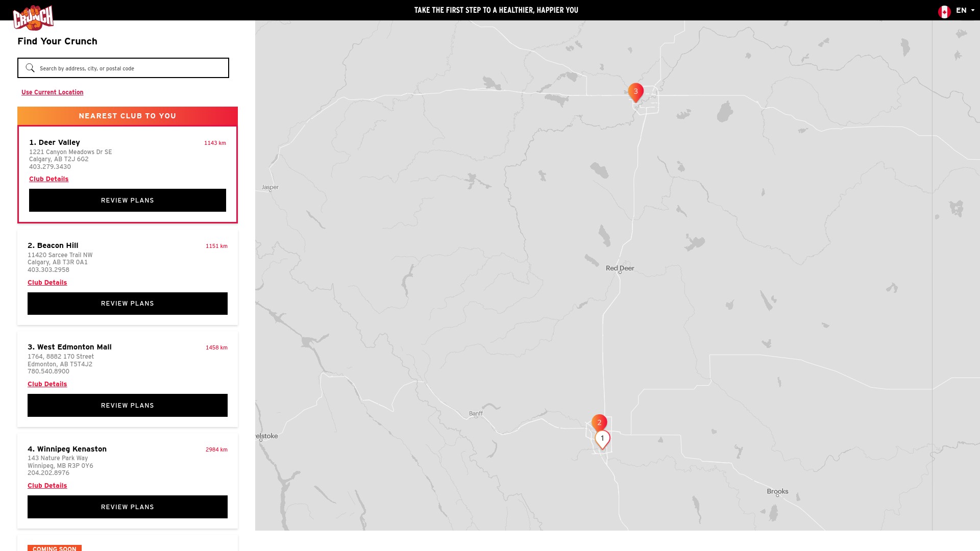This screenshot has width=980, height=551.
Task: Open Club Details for Beacon Hill
Action: [x=47, y=283]
